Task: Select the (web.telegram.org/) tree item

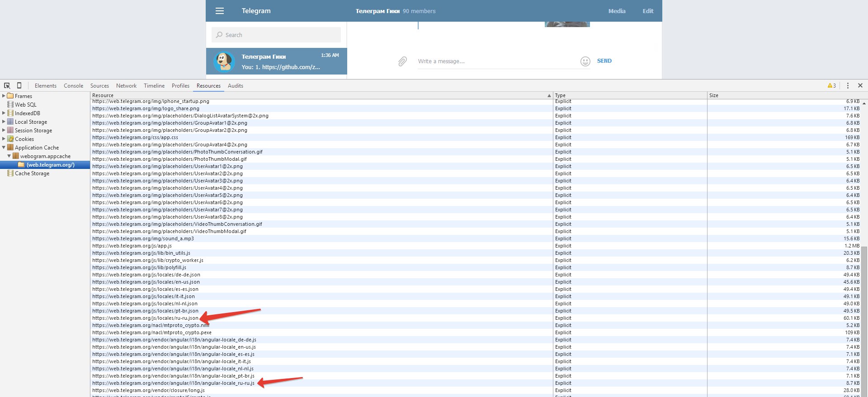Action: tap(45, 165)
